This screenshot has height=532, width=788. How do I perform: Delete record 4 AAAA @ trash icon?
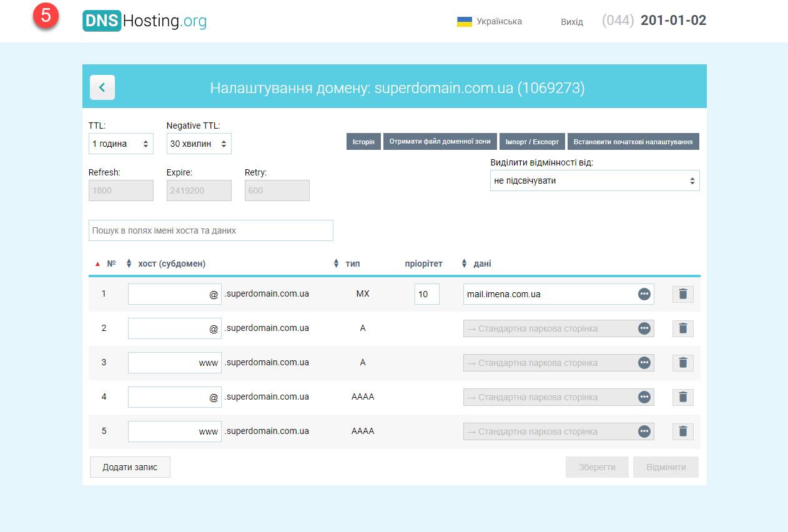click(x=682, y=397)
